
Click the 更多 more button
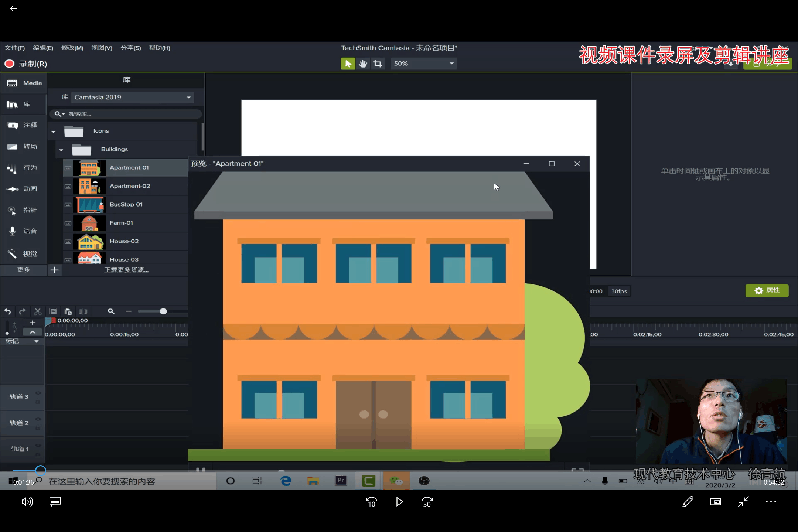click(x=24, y=270)
